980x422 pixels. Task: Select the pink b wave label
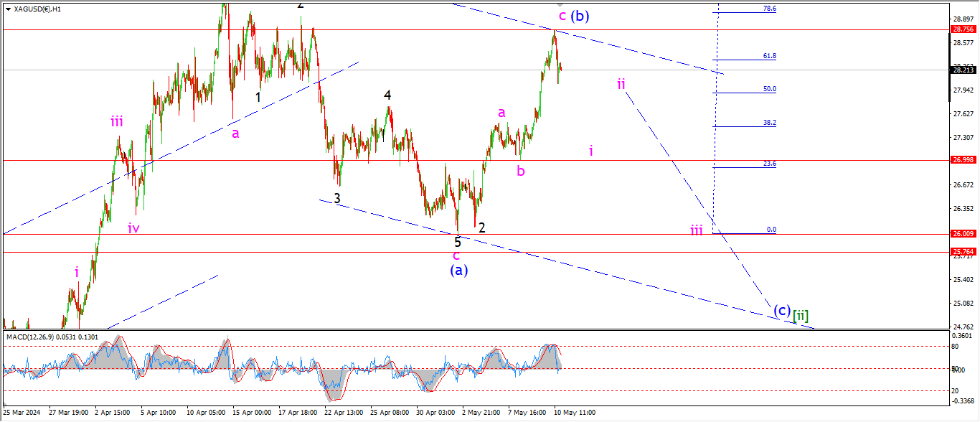click(x=521, y=171)
